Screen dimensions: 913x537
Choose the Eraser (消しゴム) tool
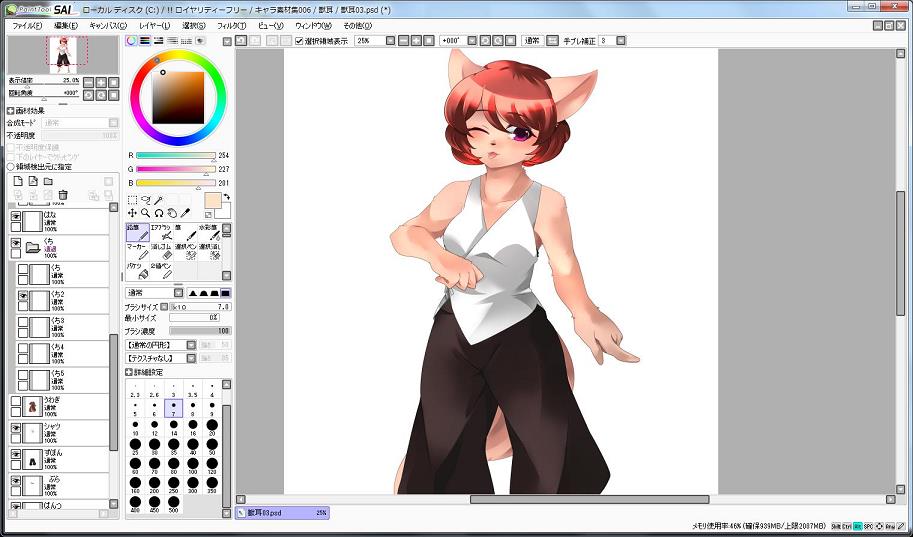(x=162, y=251)
